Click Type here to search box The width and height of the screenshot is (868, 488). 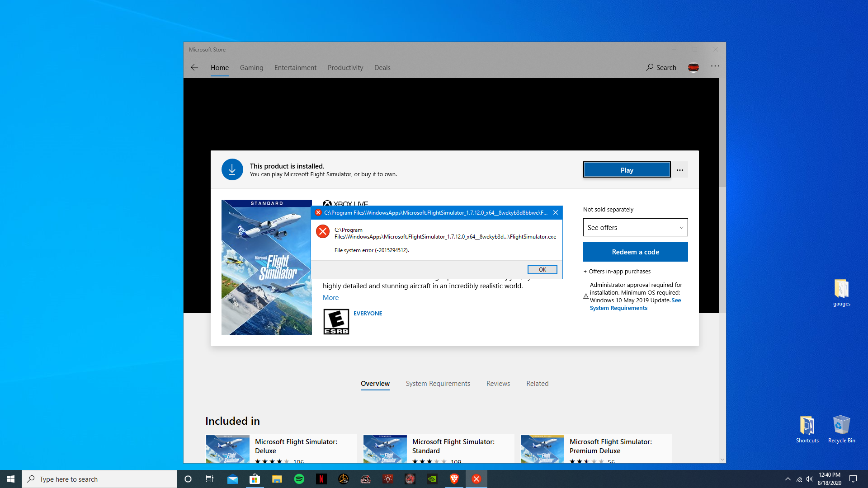coord(99,479)
